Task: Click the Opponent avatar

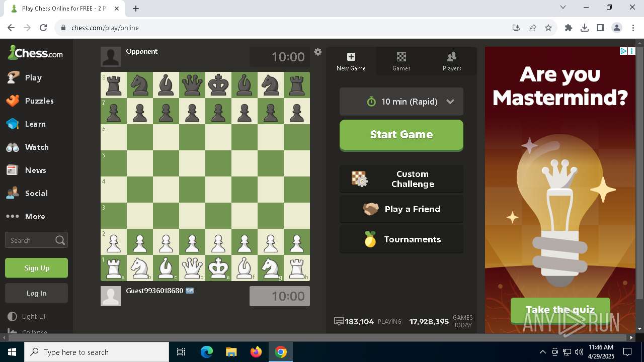Action: (x=111, y=57)
